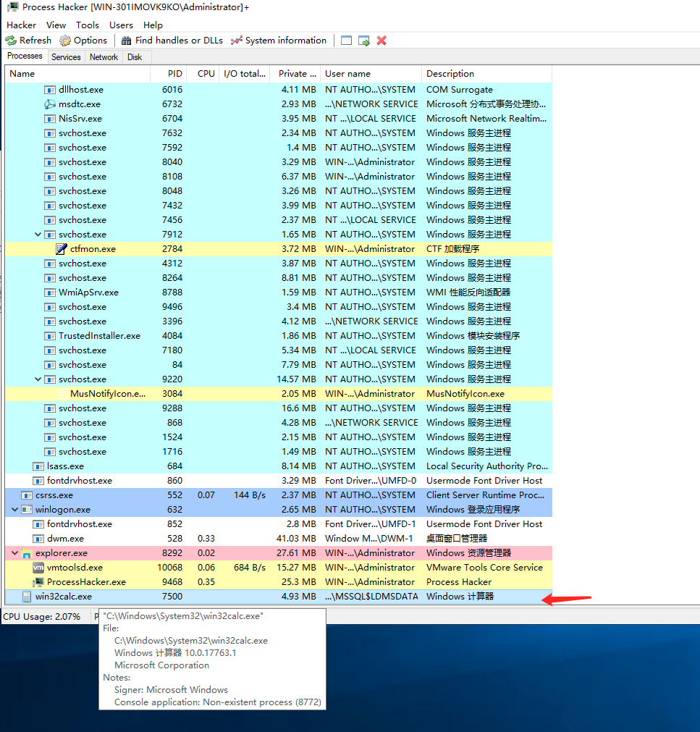Viewport: 700px width, 732px height.
Task: Click the dllhost.exe process icon
Action: 50,90
